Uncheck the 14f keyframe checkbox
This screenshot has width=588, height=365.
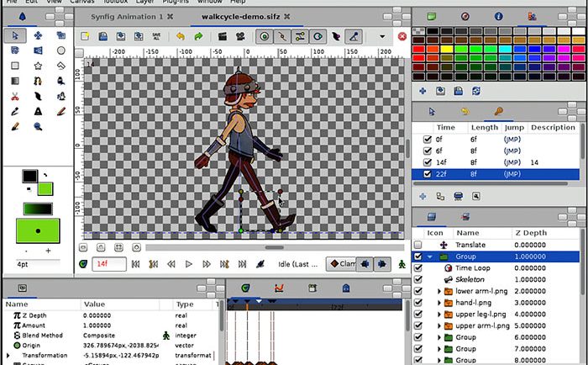[x=425, y=161]
